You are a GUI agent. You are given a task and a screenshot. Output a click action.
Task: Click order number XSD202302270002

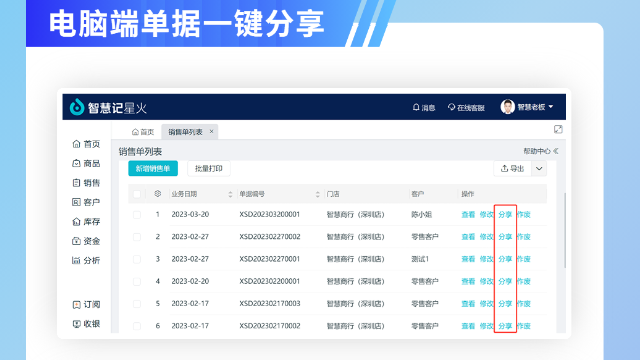point(270,237)
